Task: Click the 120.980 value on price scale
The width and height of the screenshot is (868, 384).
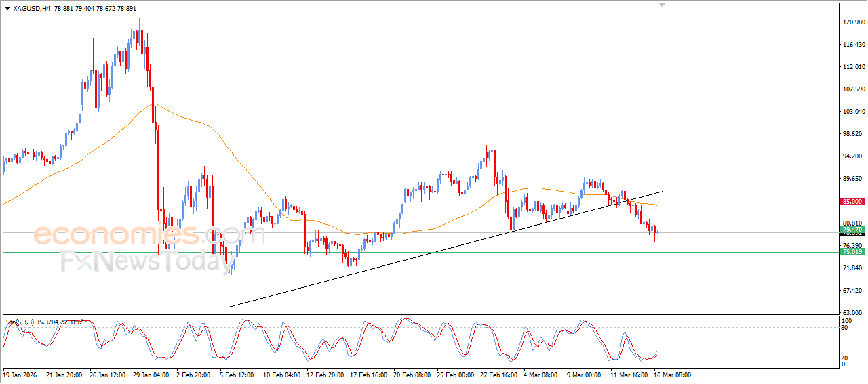Action: 853,22
